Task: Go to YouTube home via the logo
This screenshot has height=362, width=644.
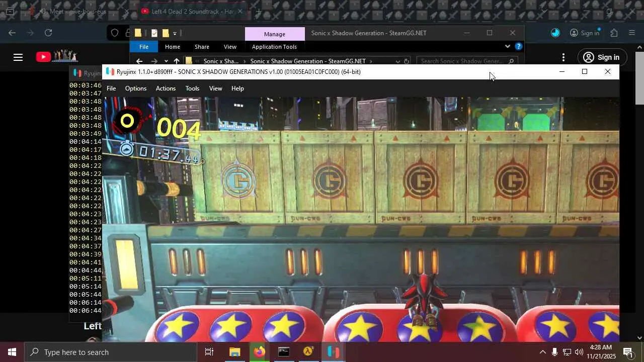Action: pos(56,56)
